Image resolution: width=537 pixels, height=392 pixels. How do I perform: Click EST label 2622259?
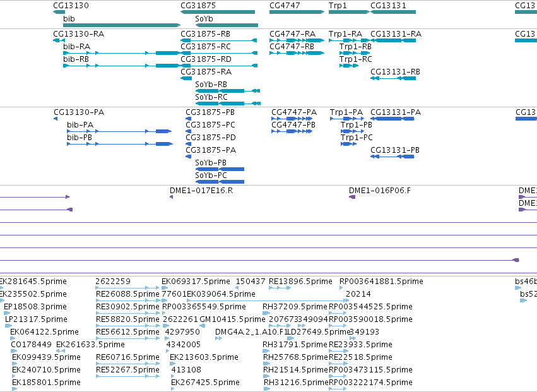(113, 282)
